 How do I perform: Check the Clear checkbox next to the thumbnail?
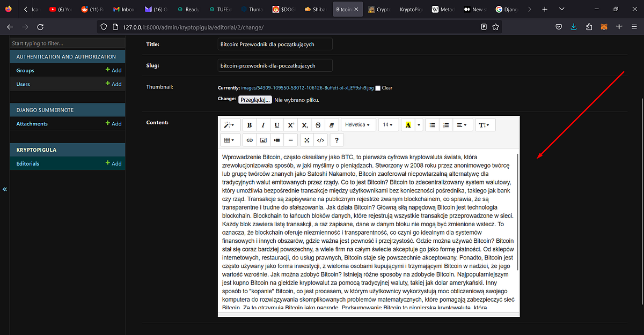tap(378, 88)
